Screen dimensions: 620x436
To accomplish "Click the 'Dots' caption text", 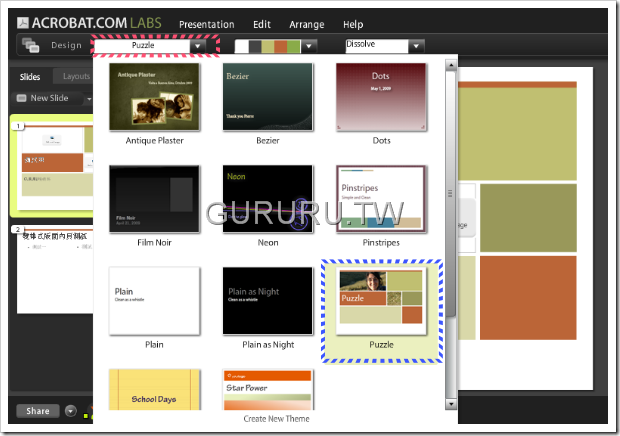I will (381, 140).
